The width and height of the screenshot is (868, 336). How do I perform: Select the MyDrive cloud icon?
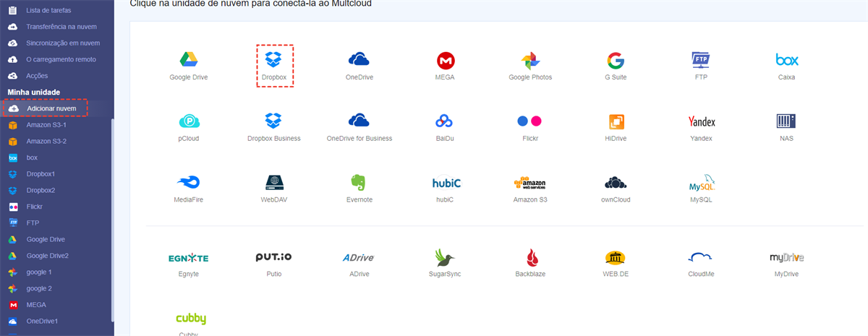(x=786, y=257)
